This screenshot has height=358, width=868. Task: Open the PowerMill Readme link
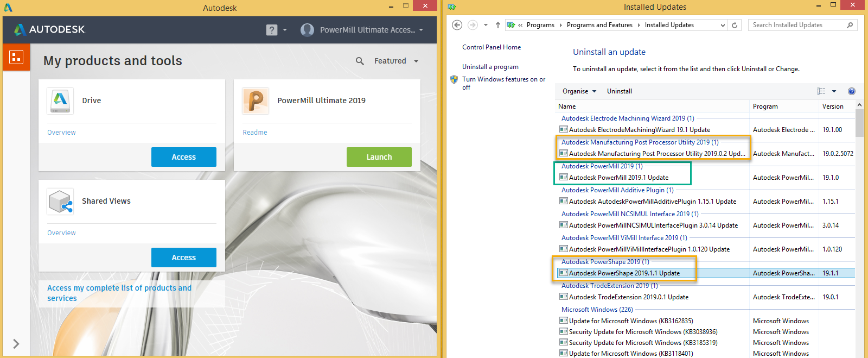[255, 132]
